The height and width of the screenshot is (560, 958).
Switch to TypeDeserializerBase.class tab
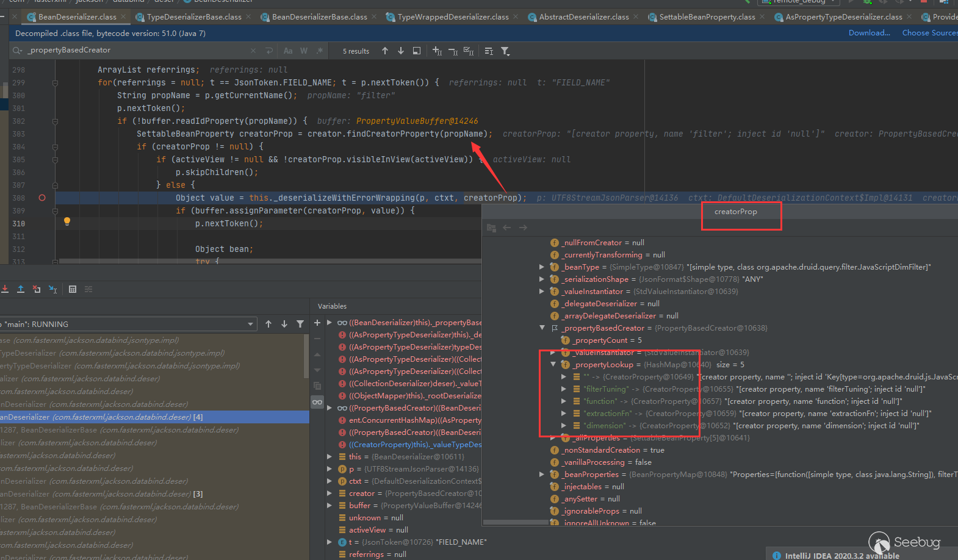point(194,17)
